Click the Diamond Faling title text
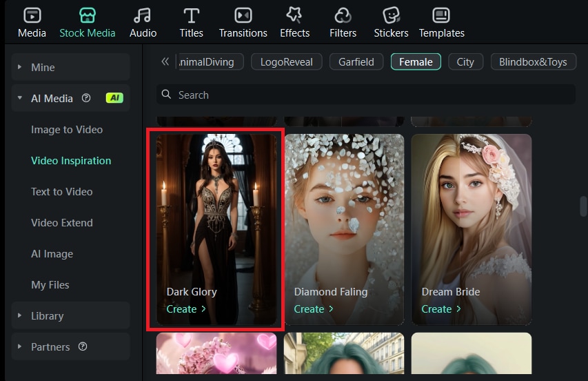The width and height of the screenshot is (588, 381). click(x=331, y=292)
